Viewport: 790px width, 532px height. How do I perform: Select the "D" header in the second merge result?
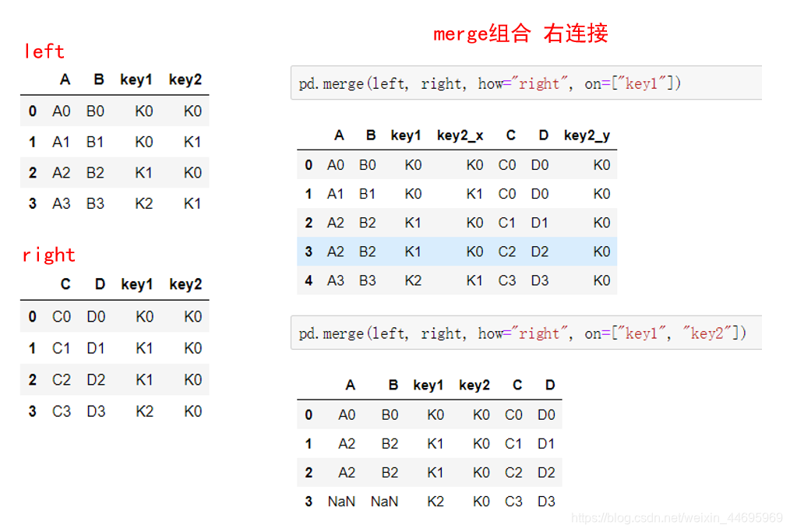(x=550, y=385)
